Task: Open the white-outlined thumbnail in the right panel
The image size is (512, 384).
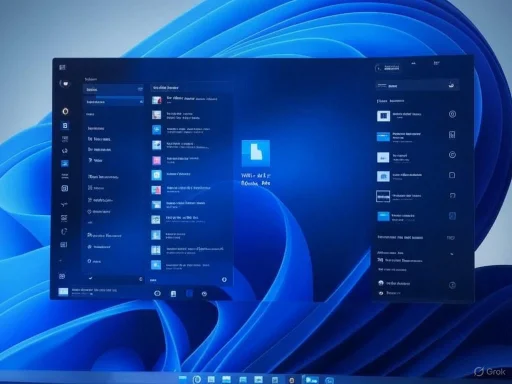Action: [383, 196]
